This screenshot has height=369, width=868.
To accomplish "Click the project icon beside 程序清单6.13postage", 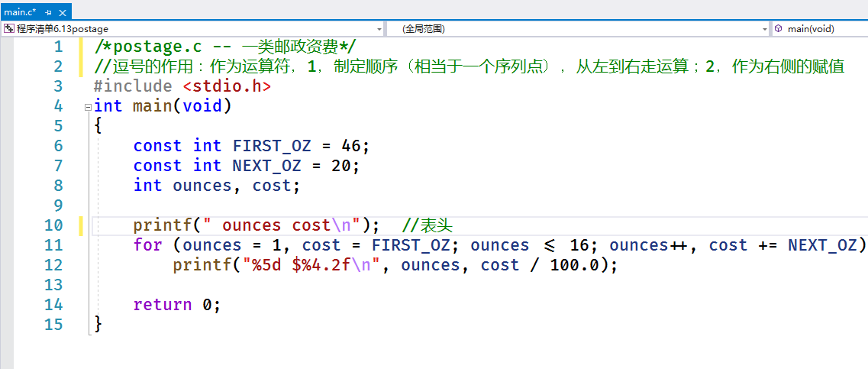I will 9,29.
